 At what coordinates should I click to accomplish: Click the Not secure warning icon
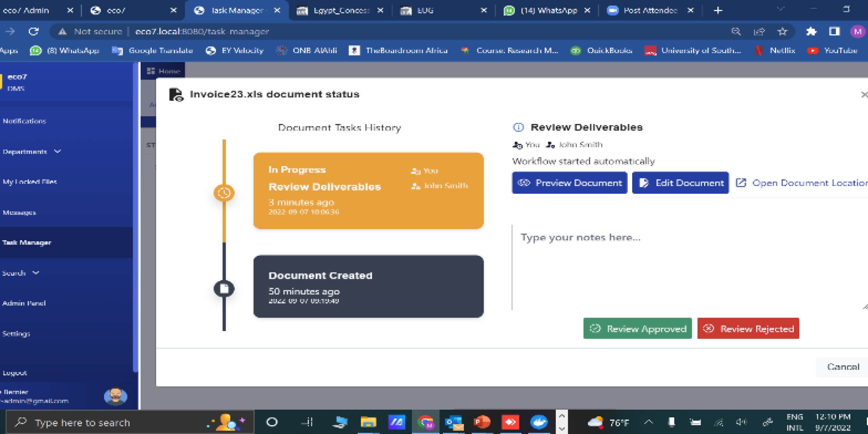click(62, 32)
